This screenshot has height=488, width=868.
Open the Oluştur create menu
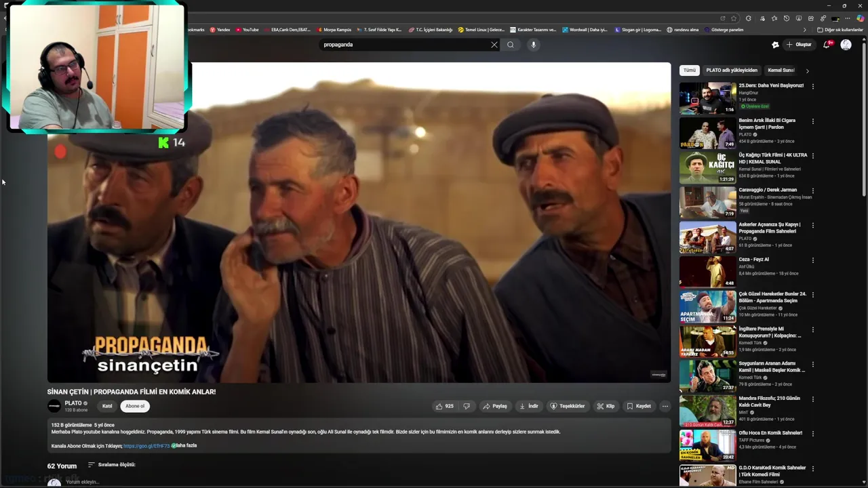click(799, 45)
